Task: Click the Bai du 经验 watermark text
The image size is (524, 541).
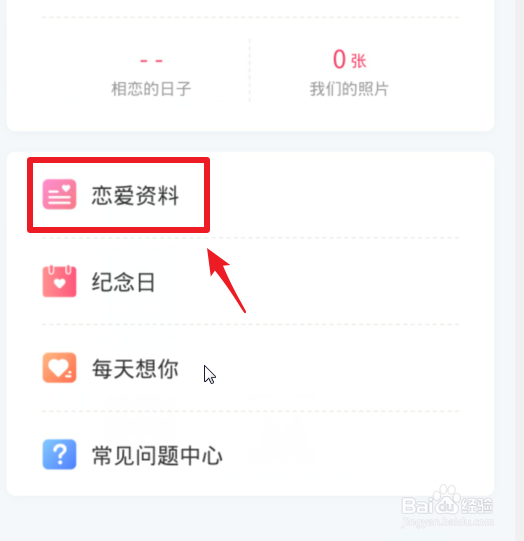Action: [447, 506]
